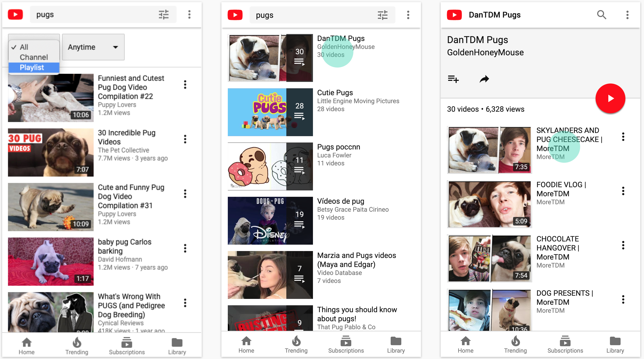Open Trending tab in left screen
This screenshot has width=644, height=359.
pos(77,346)
